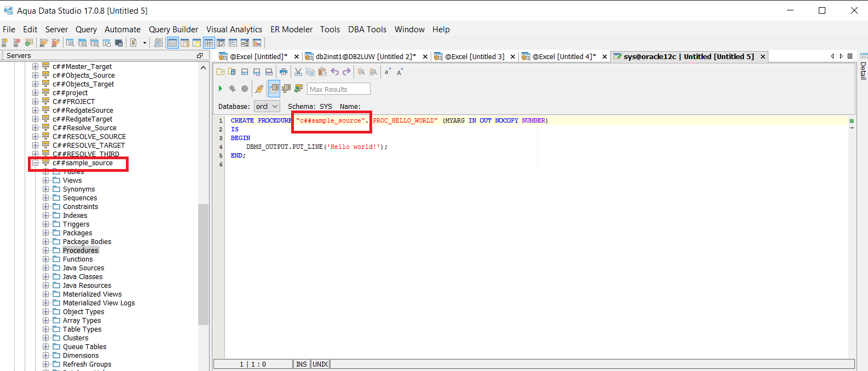Toggle the tree results button in query toolbar

click(286, 89)
